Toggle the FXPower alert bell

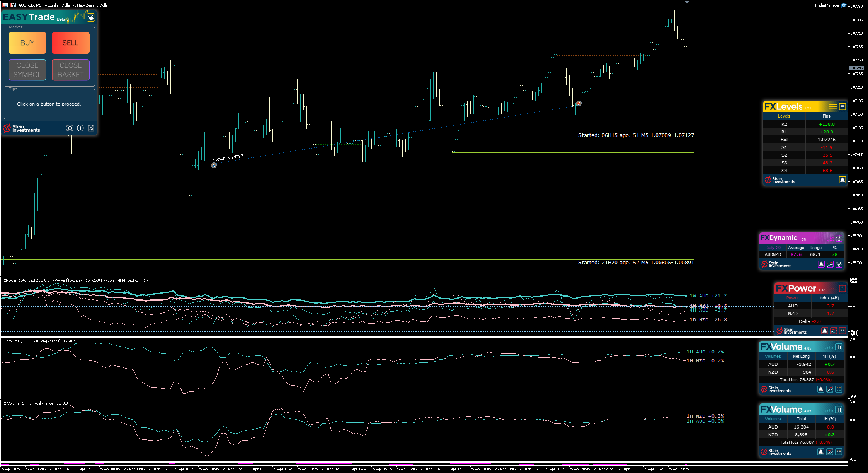(x=825, y=331)
